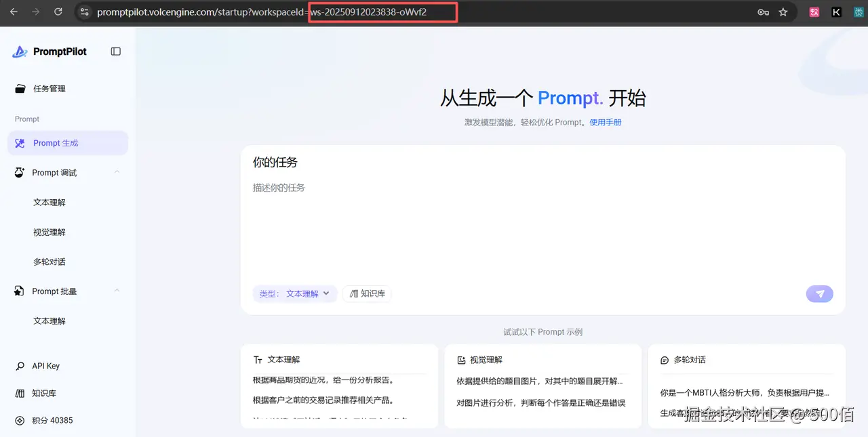Screen dimensions: 868x437
Task: Select 视觉理解 under Prompt 调试
Action: click(x=48, y=232)
